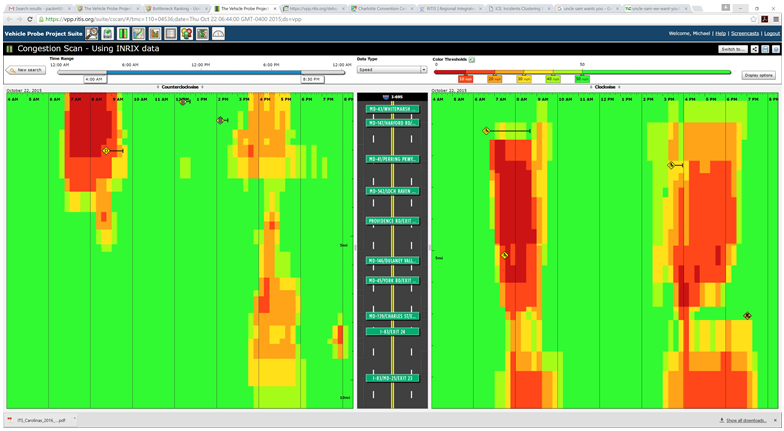Click the share icon next to Switch to
This screenshot has height=431, width=784.
tap(755, 49)
